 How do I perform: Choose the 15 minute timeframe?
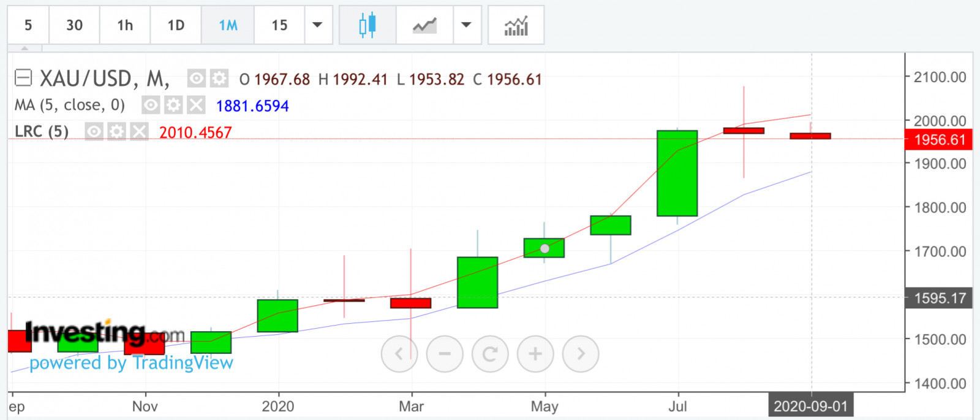[279, 25]
